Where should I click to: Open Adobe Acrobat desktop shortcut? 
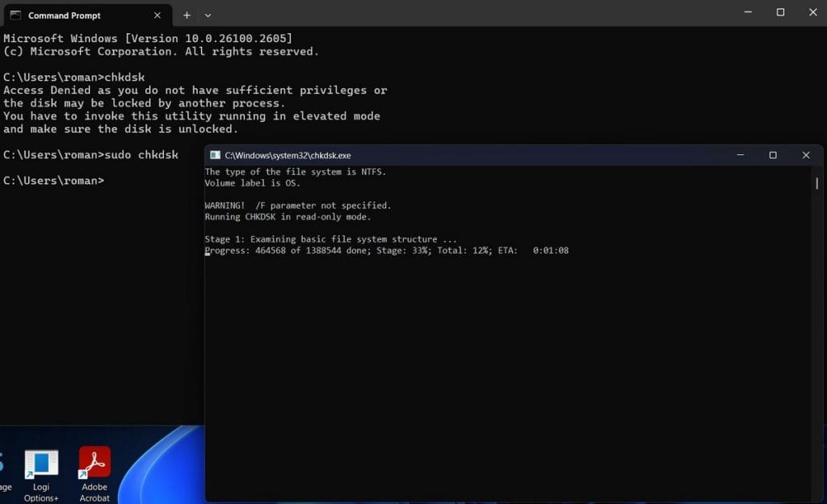click(94, 474)
